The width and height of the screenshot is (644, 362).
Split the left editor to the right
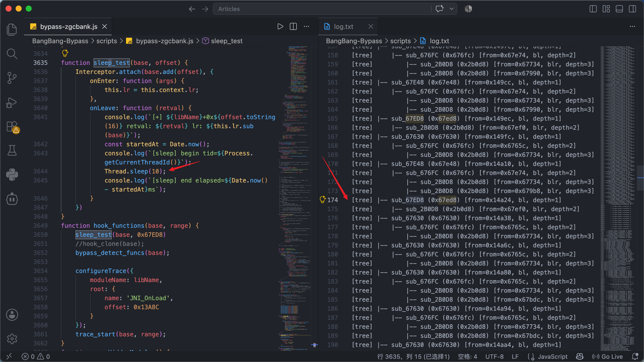(x=293, y=26)
